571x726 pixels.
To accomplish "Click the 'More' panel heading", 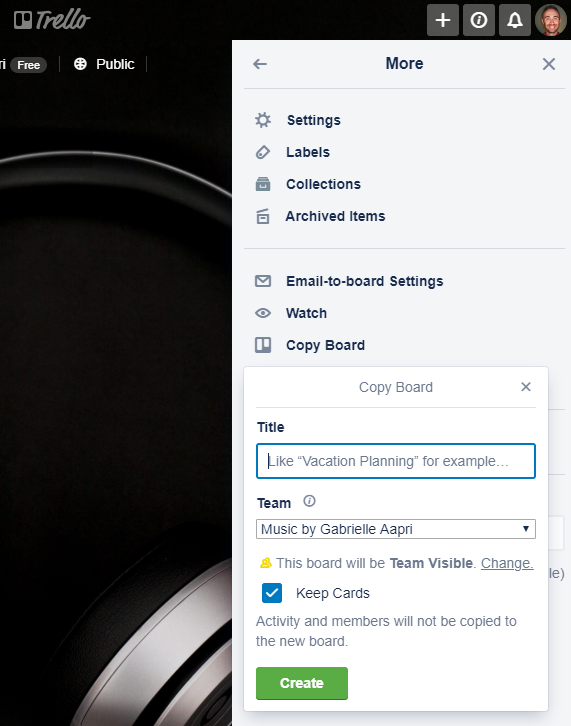I will (404, 63).
